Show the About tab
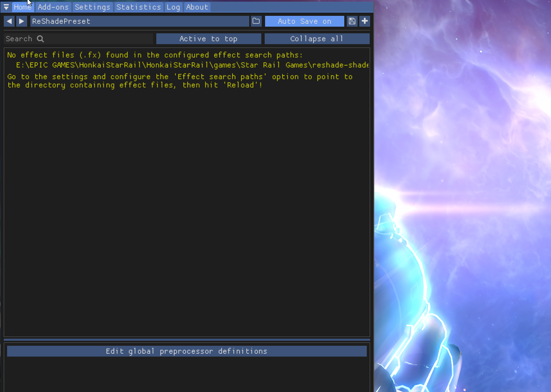Screen dimensions: 551x392 (x=197, y=7)
